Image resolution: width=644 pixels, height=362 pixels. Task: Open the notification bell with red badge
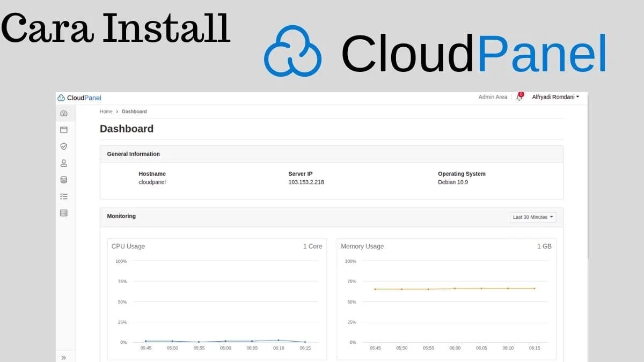point(518,97)
